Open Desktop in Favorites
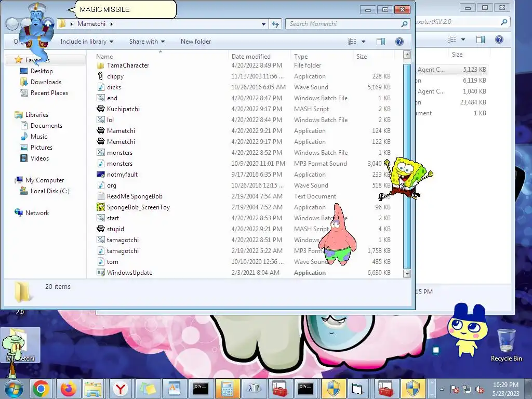The image size is (532, 399). pyautogui.click(x=42, y=71)
